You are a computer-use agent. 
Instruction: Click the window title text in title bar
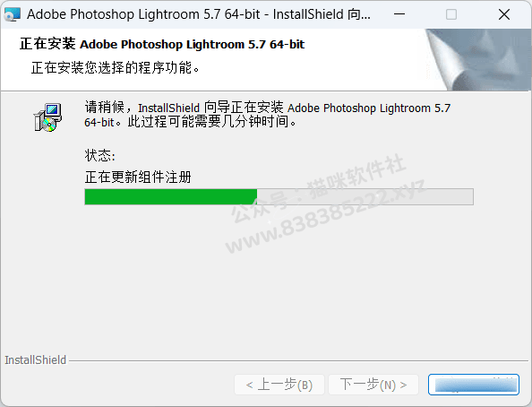199,14
